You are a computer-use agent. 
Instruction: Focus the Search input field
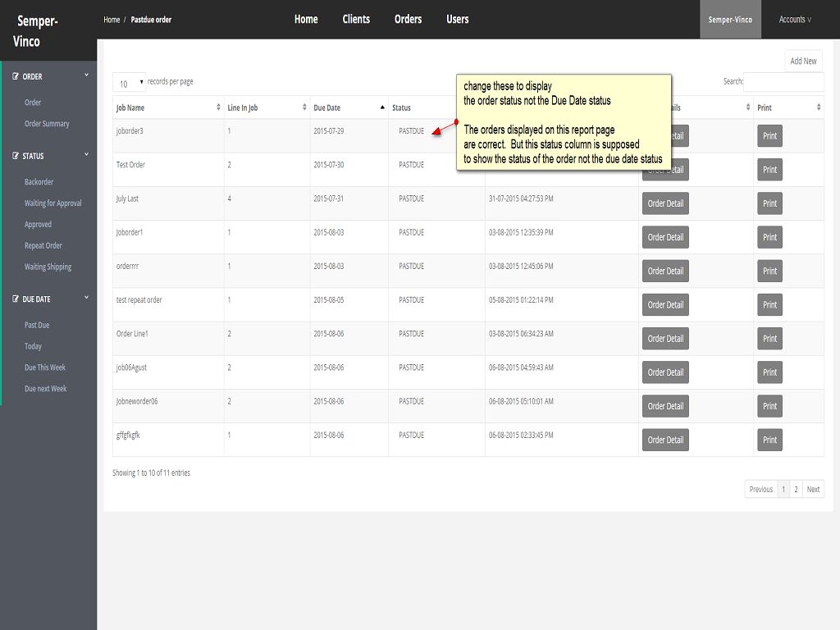(x=783, y=81)
